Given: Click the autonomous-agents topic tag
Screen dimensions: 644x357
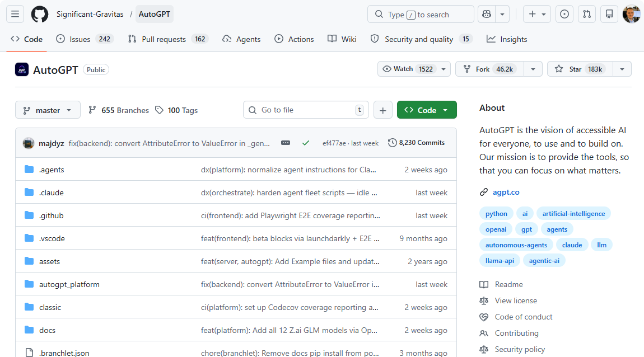Looking at the screenshot, I should (x=516, y=245).
